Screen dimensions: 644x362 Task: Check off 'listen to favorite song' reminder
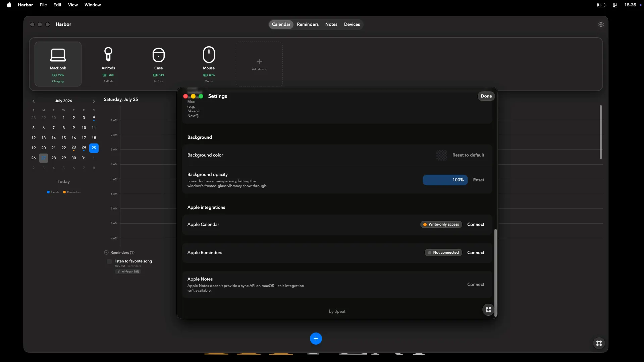109,261
